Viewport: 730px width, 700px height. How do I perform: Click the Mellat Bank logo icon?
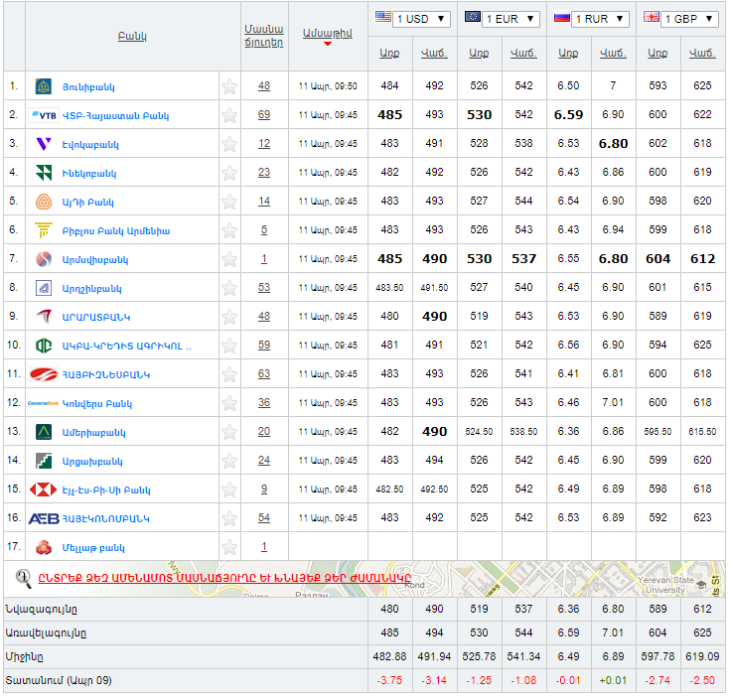[x=43, y=547]
